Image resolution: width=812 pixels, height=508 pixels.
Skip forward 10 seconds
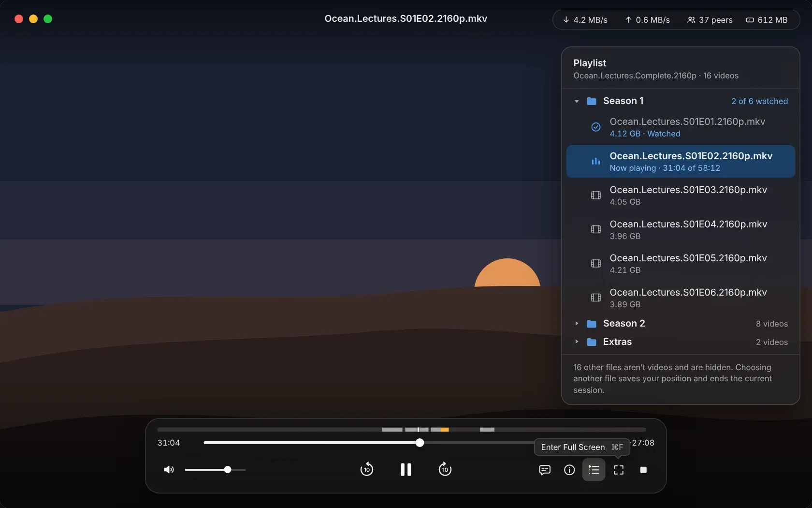coord(445,469)
